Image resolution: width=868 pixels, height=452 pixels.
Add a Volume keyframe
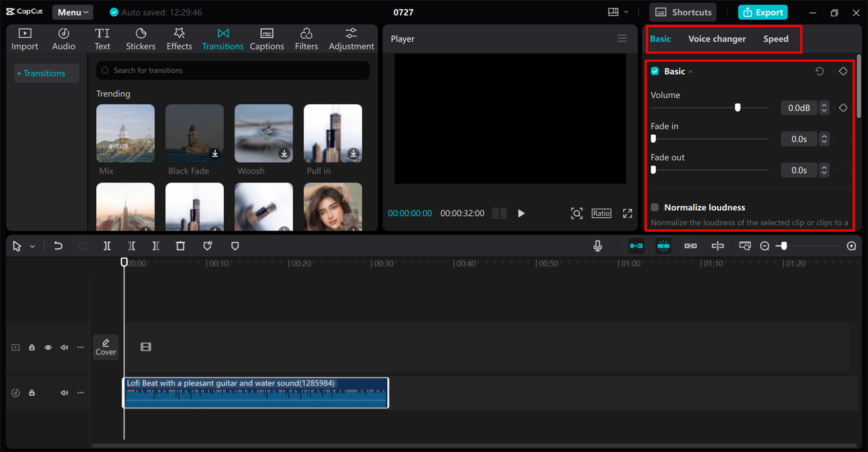843,108
